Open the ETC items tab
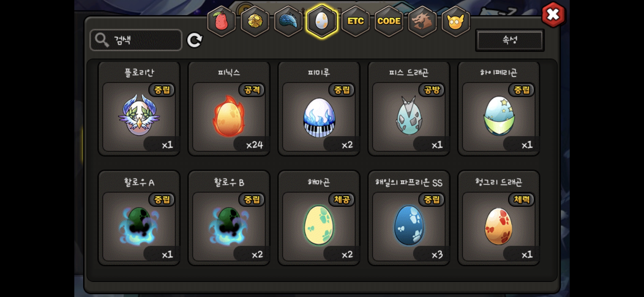 [x=355, y=21]
